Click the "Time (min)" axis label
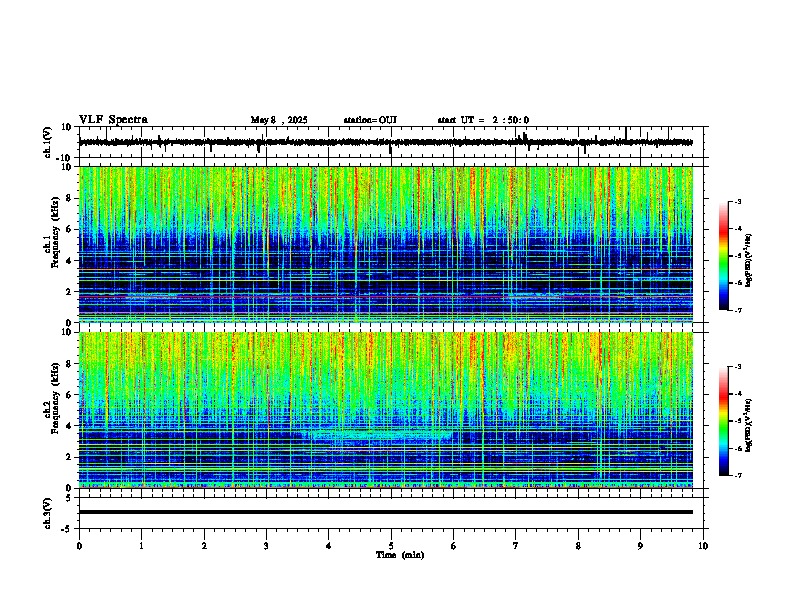 400,555
